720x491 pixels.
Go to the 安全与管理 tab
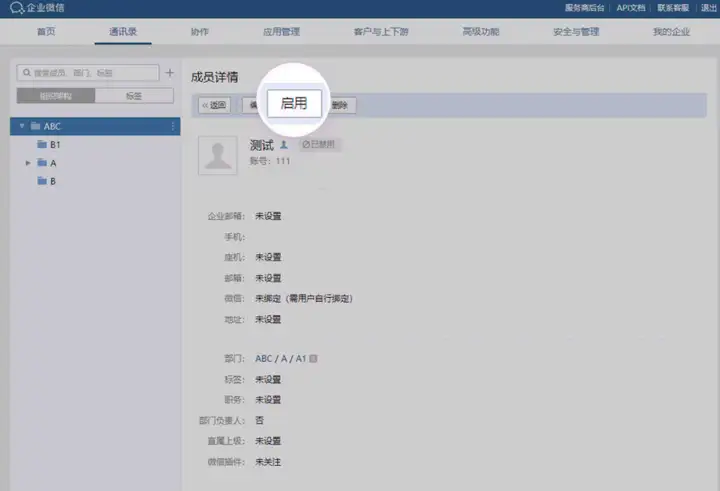coord(576,32)
